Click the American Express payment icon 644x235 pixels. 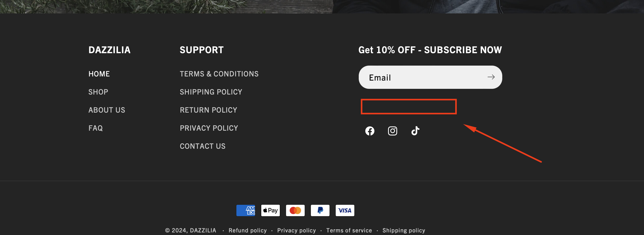pyautogui.click(x=245, y=210)
